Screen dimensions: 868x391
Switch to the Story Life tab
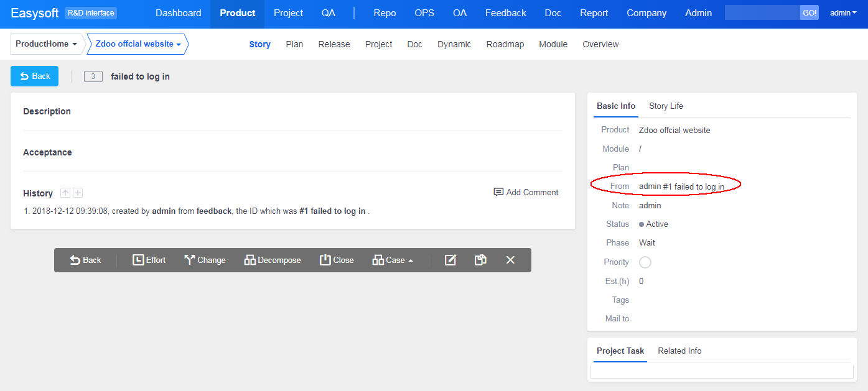coord(666,106)
